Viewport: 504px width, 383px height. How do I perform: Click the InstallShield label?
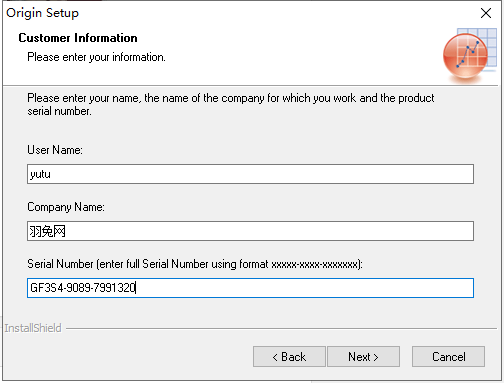(33, 328)
